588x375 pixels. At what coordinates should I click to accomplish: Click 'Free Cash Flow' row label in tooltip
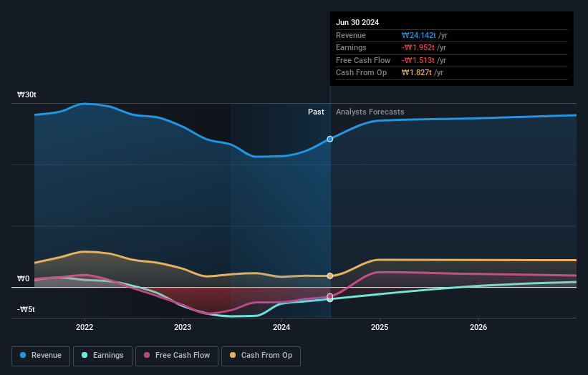tap(363, 60)
